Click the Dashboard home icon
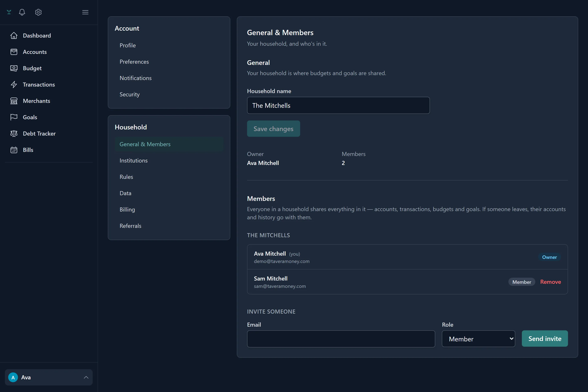This screenshot has width=588, height=392. coord(14,36)
